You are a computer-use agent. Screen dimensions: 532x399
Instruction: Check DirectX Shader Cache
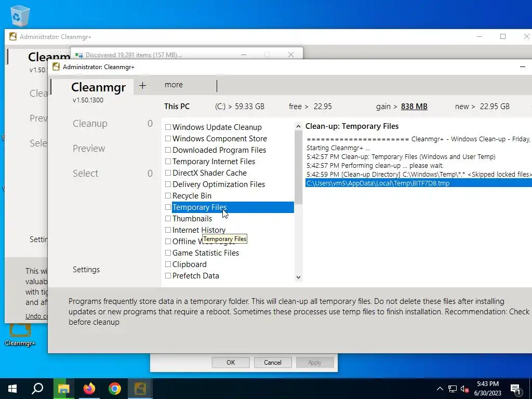tap(168, 172)
